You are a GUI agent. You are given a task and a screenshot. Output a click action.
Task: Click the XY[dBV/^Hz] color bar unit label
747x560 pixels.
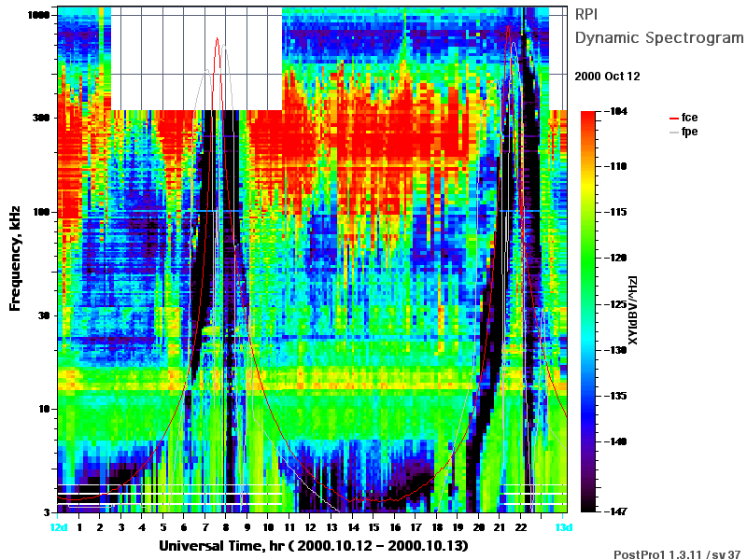pyautogui.click(x=632, y=310)
